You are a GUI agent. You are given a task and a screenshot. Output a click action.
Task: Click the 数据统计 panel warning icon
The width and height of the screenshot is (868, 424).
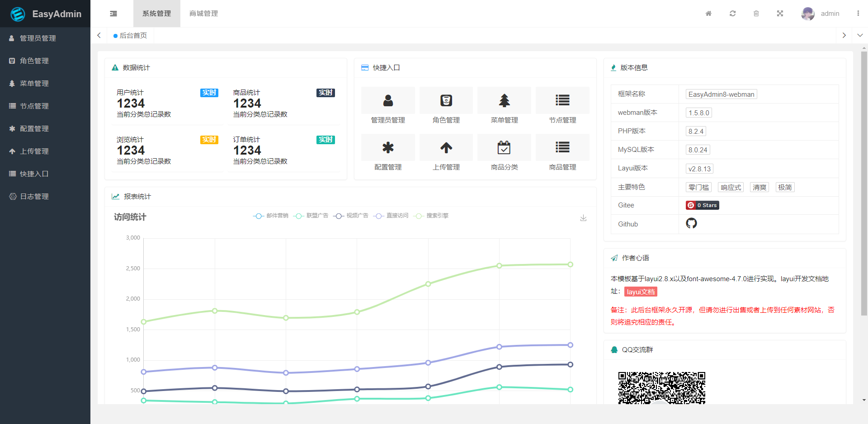point(115,68)
